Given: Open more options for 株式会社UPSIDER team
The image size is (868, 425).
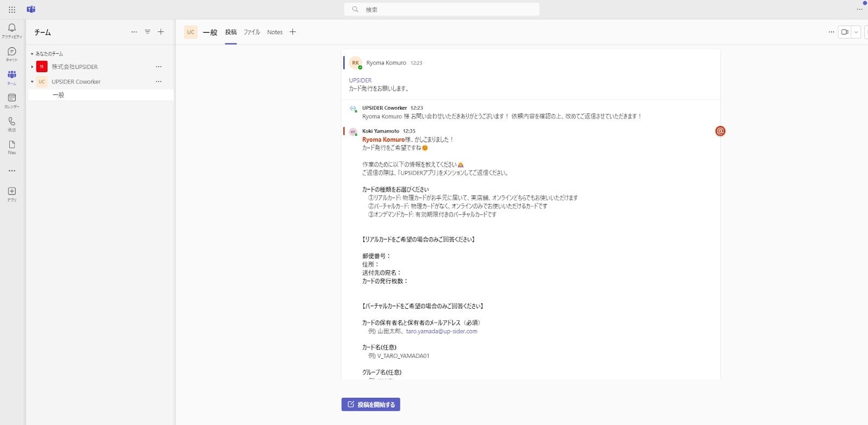Looking at the screenshot, I should click(x=158, y=67).
